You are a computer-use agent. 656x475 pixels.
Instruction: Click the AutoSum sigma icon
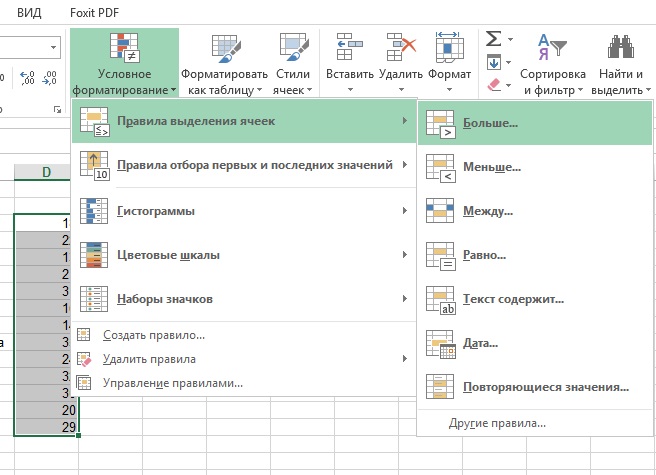pyautogui.click(x=494, y=39)
